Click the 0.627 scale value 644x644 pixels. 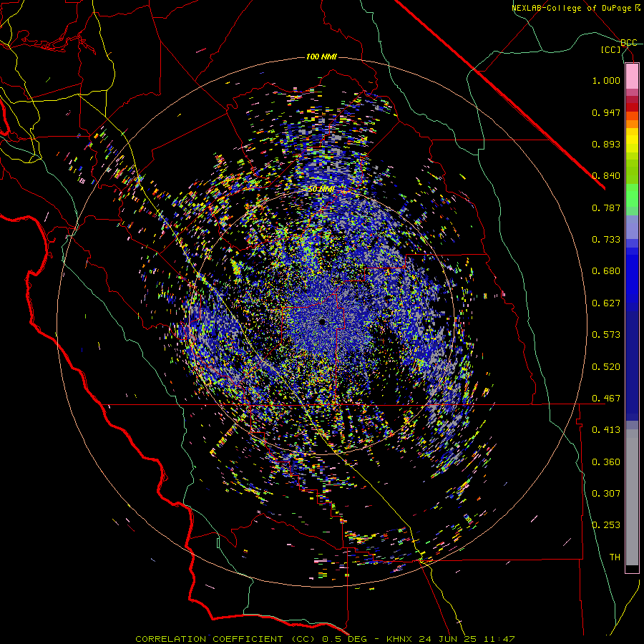tap(606, 303)
